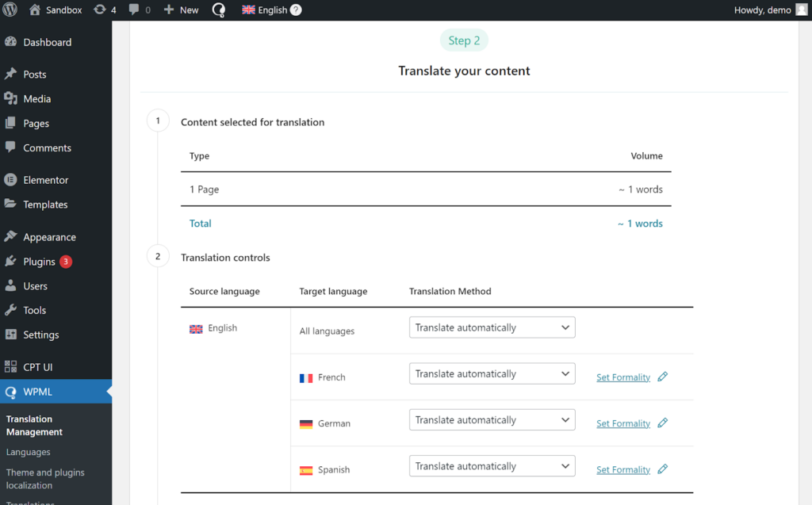The width and height of the screenshot is (812, 505).
Task: Click the French flag in target languages
Action: point(306,378)
